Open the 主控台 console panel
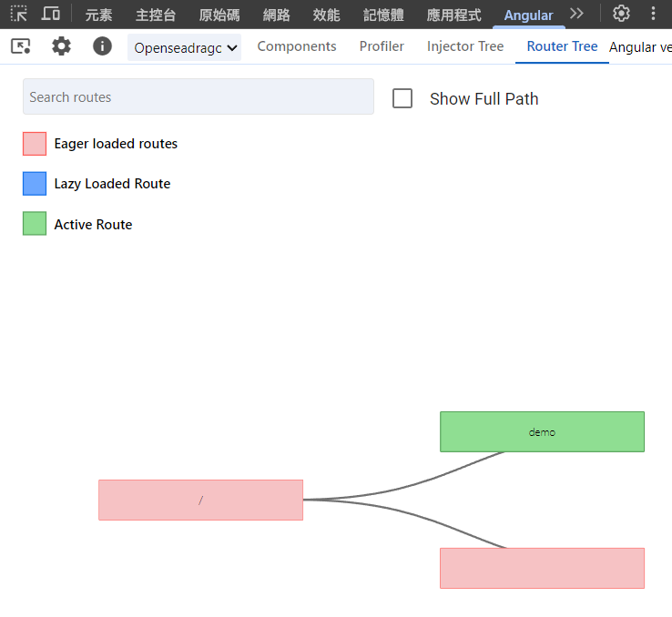This screenshot has width=672, height=617. tap(155, 15)
